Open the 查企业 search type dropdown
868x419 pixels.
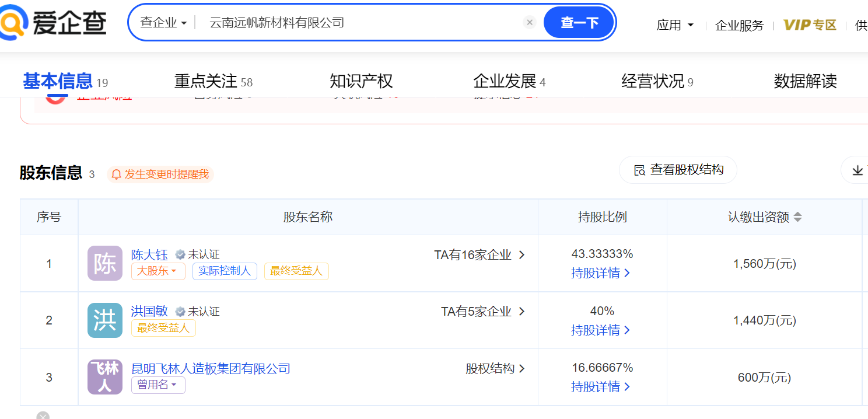click(163, 23)
